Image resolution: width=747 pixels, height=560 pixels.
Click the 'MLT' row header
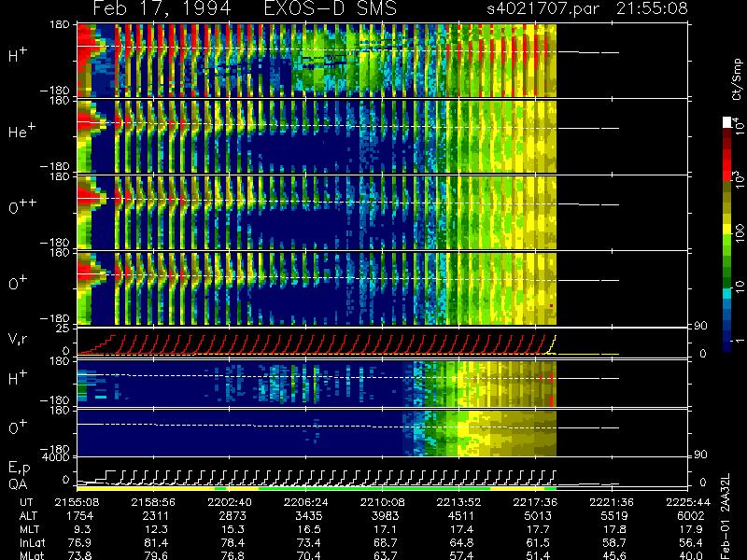coord(29,529)
